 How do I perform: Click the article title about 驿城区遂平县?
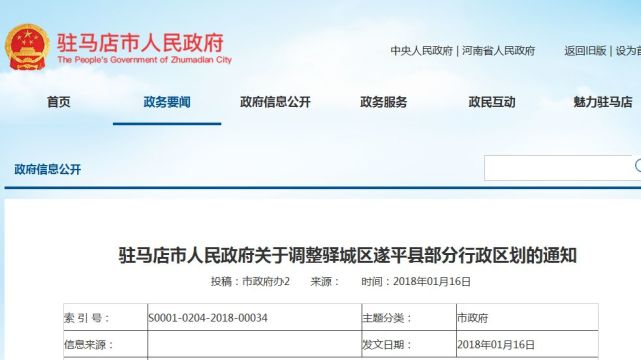[347, 256]
